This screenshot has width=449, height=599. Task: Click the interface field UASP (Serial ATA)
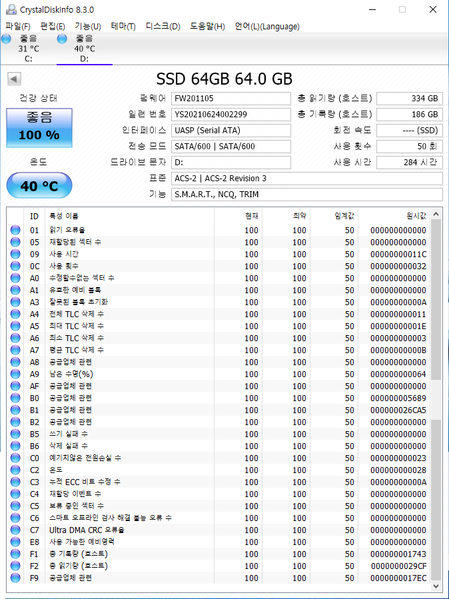point(231,131)
